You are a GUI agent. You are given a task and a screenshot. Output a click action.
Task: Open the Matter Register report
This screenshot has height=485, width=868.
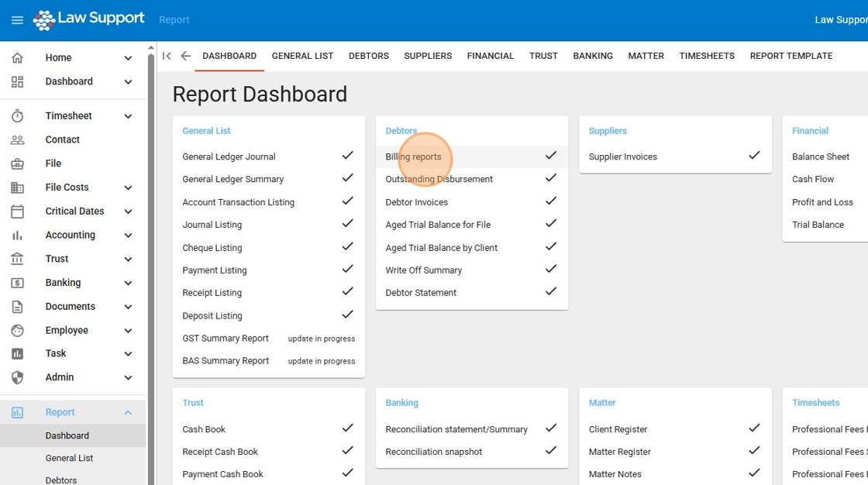point(619,452)
